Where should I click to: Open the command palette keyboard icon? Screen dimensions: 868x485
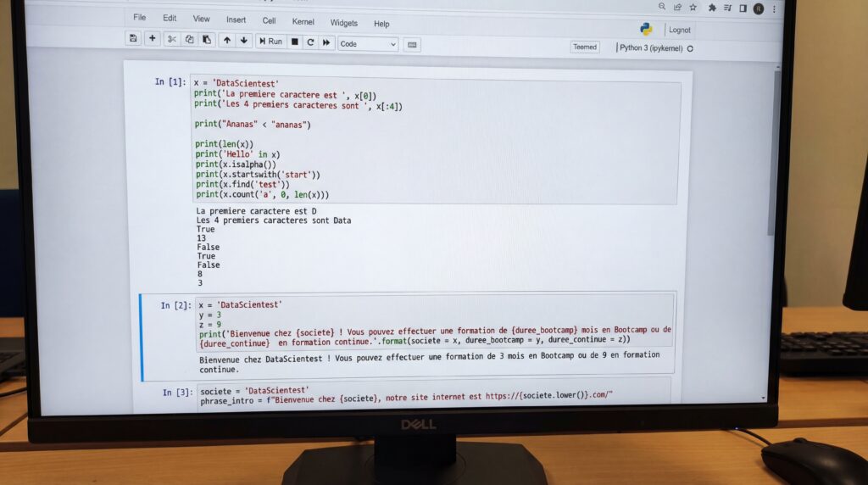pyautogui.click(x=412, y=45)
